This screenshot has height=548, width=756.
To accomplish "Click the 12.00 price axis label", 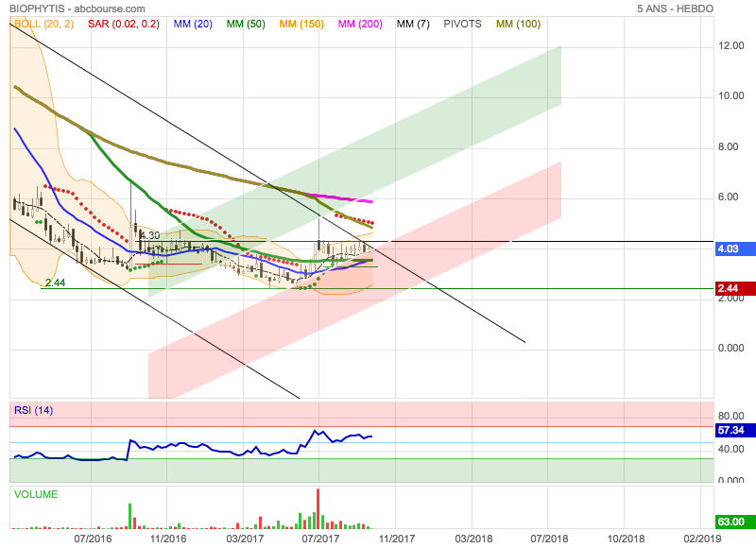I will 731,45.
